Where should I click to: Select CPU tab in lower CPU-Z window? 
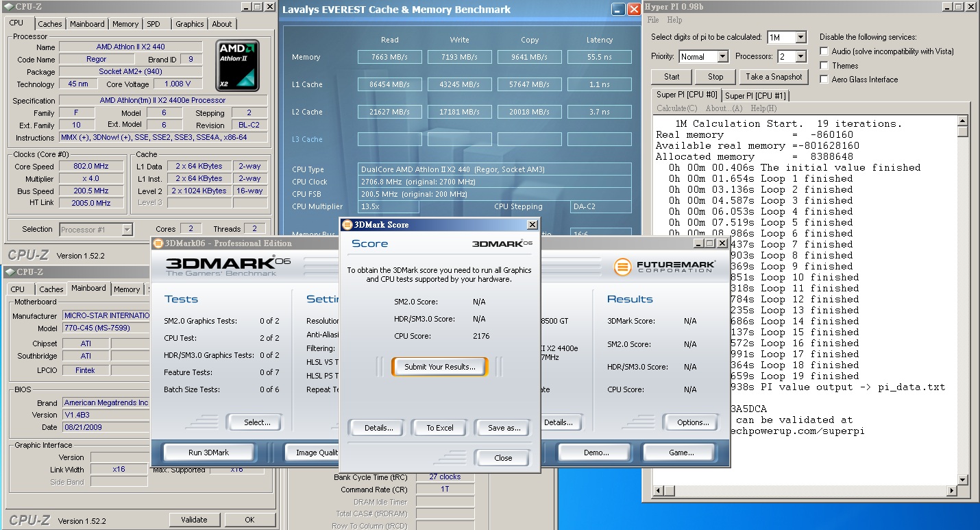point(19,289)
